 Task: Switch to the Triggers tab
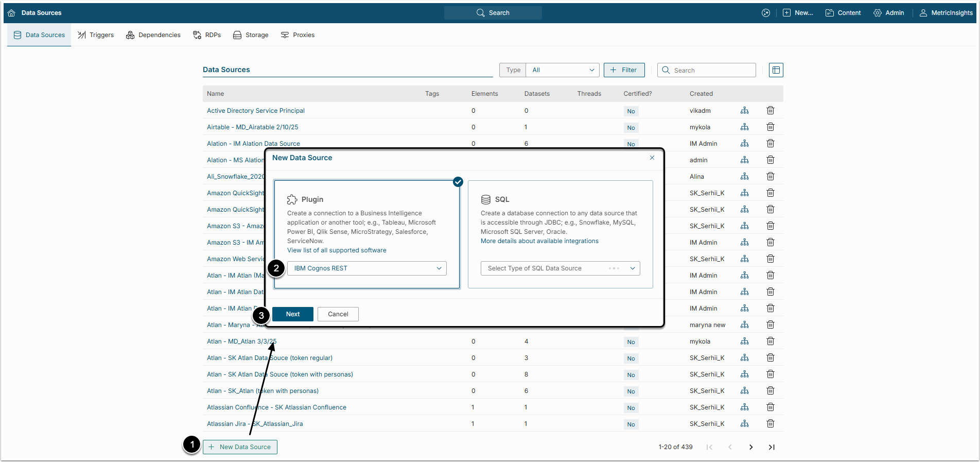tap(96, 35)
